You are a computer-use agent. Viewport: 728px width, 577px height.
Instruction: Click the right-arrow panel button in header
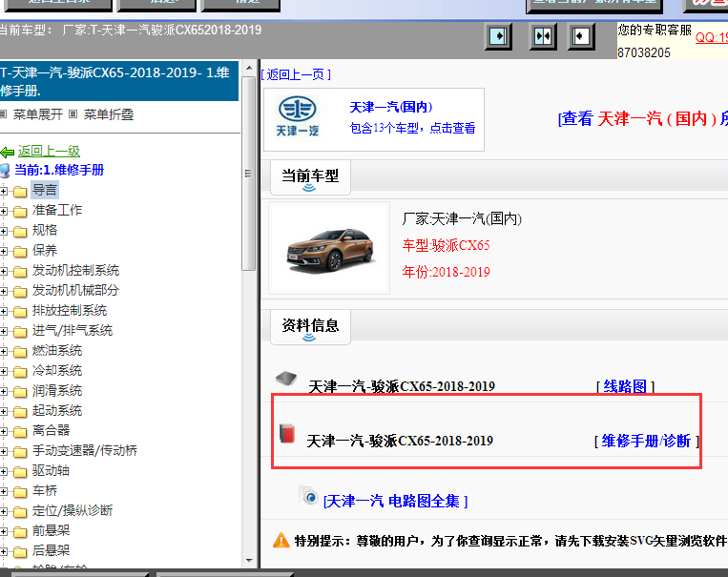point(498,36)
